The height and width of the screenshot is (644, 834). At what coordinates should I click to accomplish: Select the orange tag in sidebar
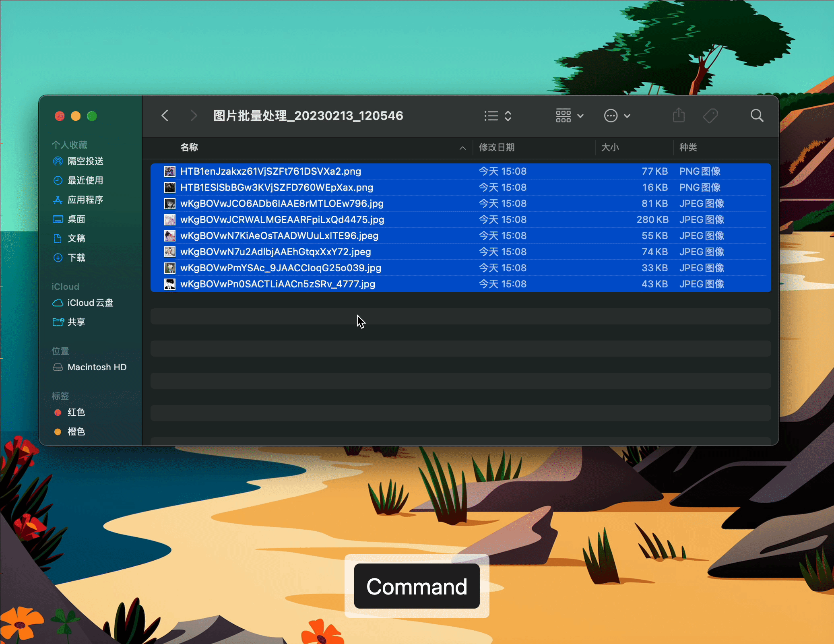pos(76,431)
